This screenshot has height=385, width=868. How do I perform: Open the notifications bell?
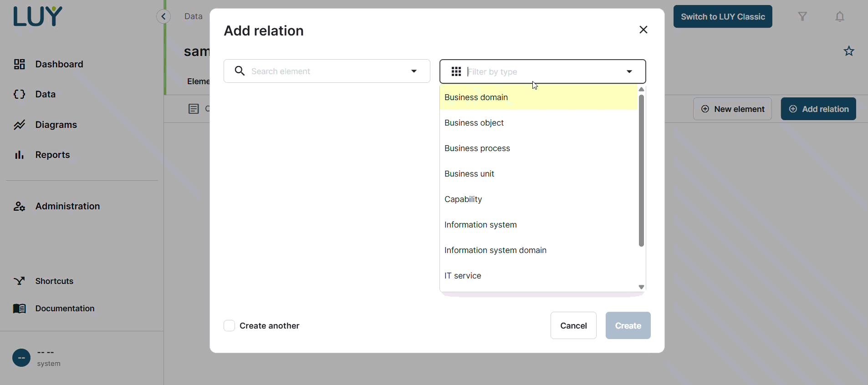pyautogui.click(x=840, y=17)
